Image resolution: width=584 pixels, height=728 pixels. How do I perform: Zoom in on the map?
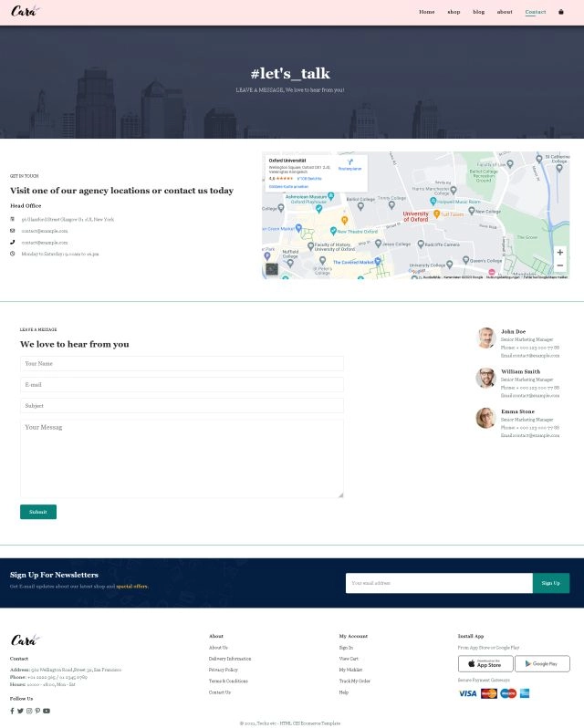click(559, 252)
